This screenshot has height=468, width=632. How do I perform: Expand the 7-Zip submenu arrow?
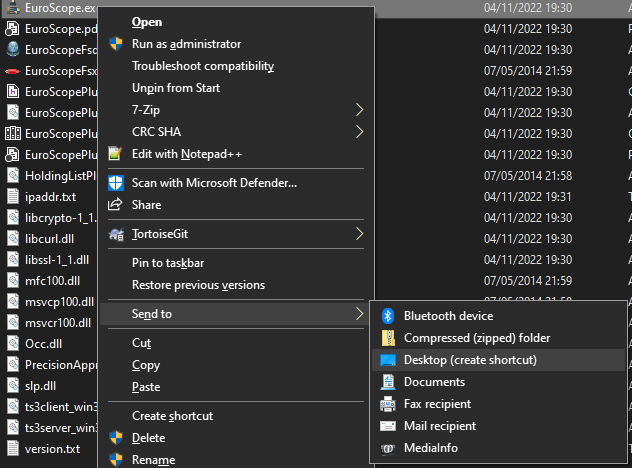point(360,110)
